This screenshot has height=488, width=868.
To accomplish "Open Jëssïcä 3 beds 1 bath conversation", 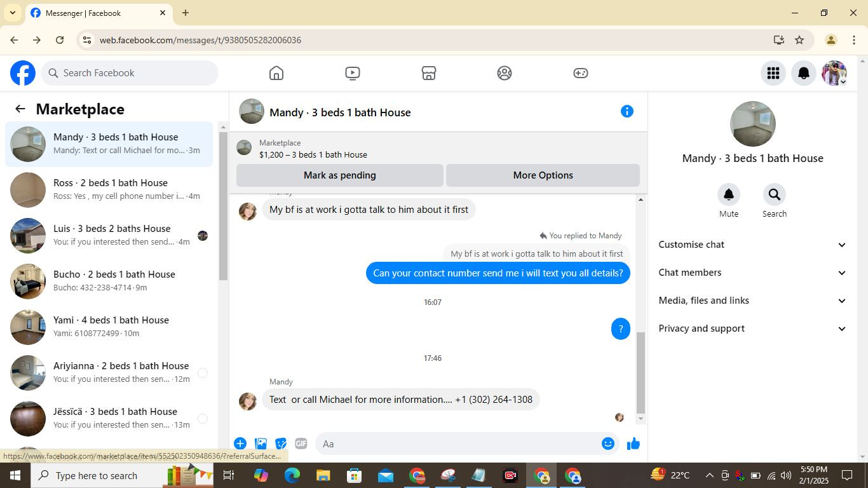I will tap(109, 419).
